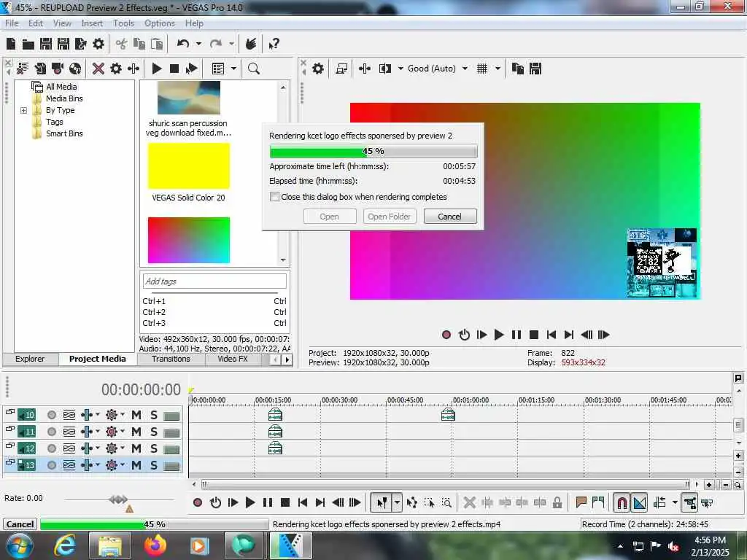Expand the By Type tree node
The height and width of the screenshot is (560, 747).
(x=23, y=111)
